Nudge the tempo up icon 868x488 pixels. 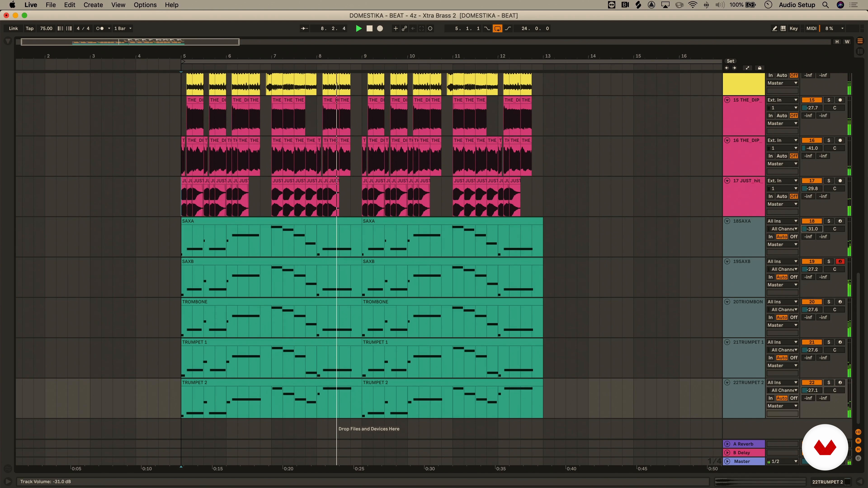(69, 29)
